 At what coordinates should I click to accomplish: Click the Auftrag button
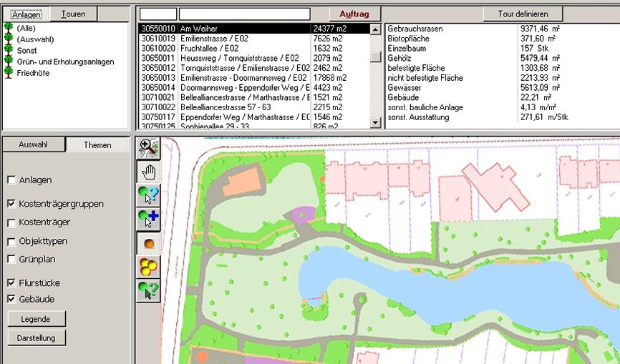pos(354,14)
